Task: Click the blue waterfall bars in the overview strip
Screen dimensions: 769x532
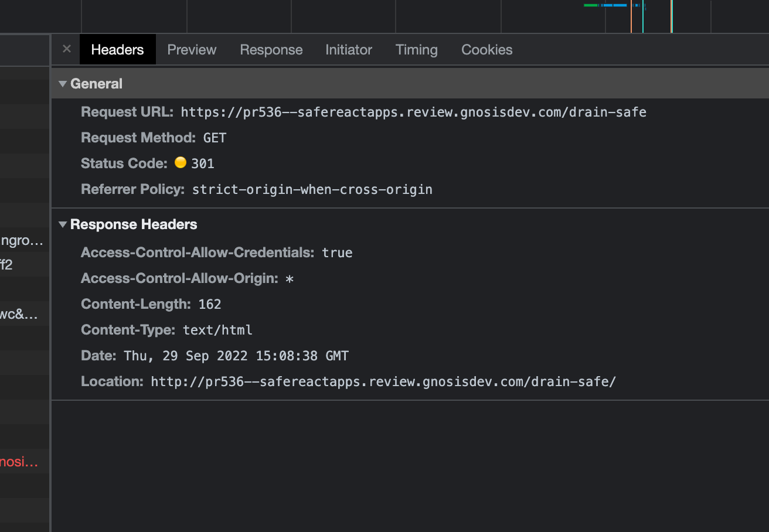Action: pyautogui.click(x=615, y=5)
